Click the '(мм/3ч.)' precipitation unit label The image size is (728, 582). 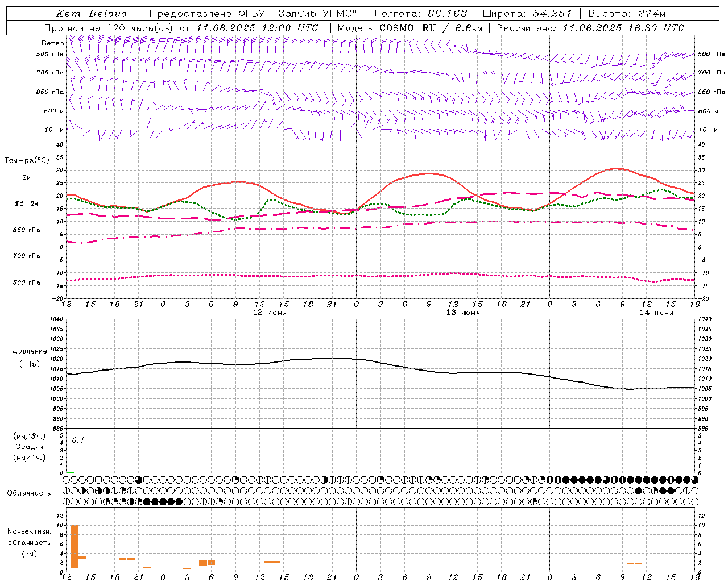[30, 436]
